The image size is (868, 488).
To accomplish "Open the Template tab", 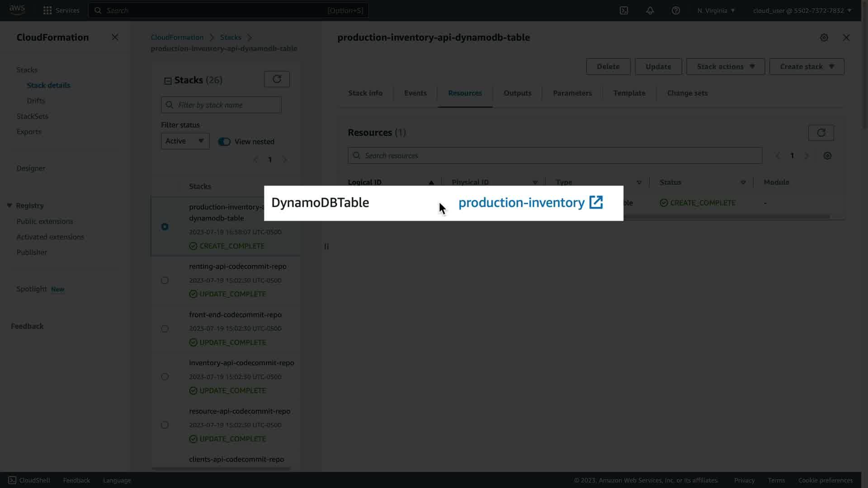I will click(629, 93).
